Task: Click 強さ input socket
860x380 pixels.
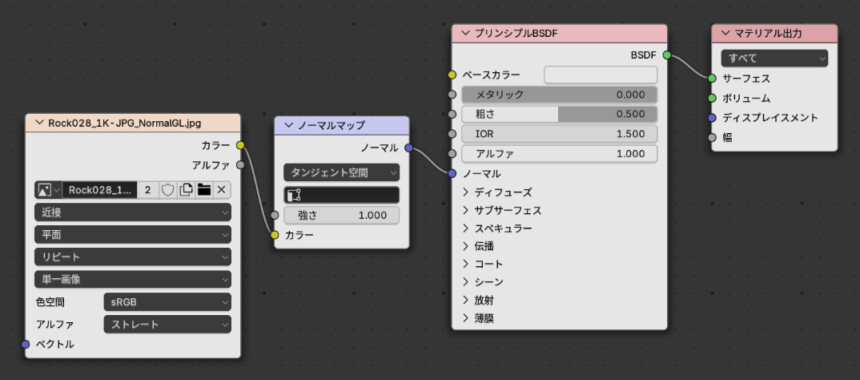Action: pyautogui.click(x=275, y=215)
